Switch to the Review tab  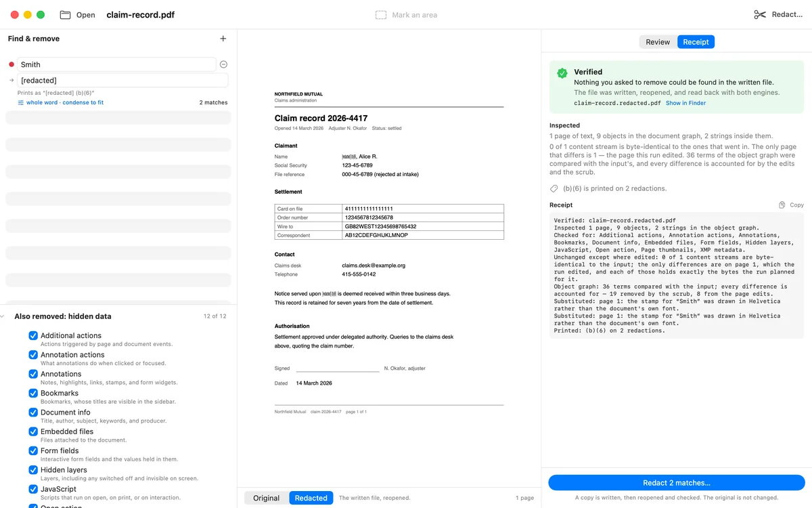tap(658, 42)
